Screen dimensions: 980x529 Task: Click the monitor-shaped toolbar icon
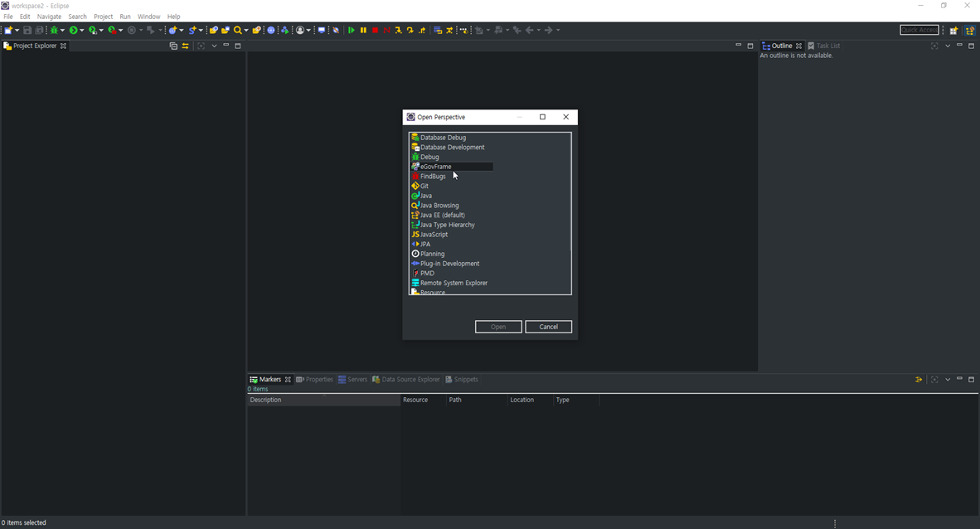(x=321, y=30)
